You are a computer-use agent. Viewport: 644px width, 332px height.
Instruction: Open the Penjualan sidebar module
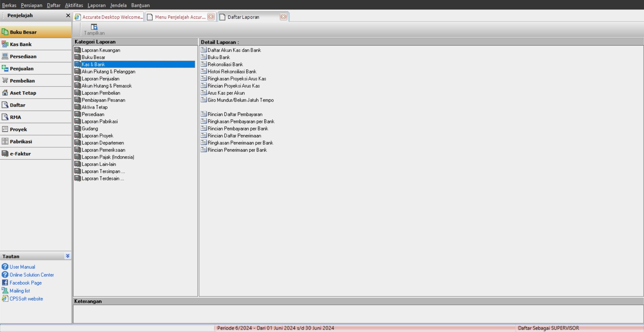tap(21, 68)
